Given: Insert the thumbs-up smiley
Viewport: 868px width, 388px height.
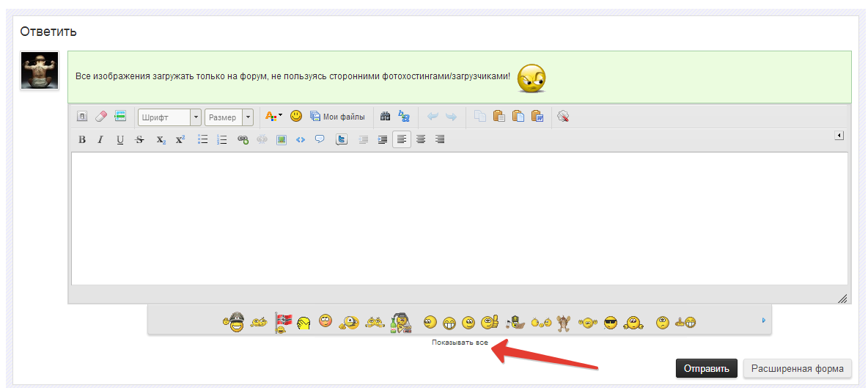Looking at the screenshot, I should click(x=490, y=321).
